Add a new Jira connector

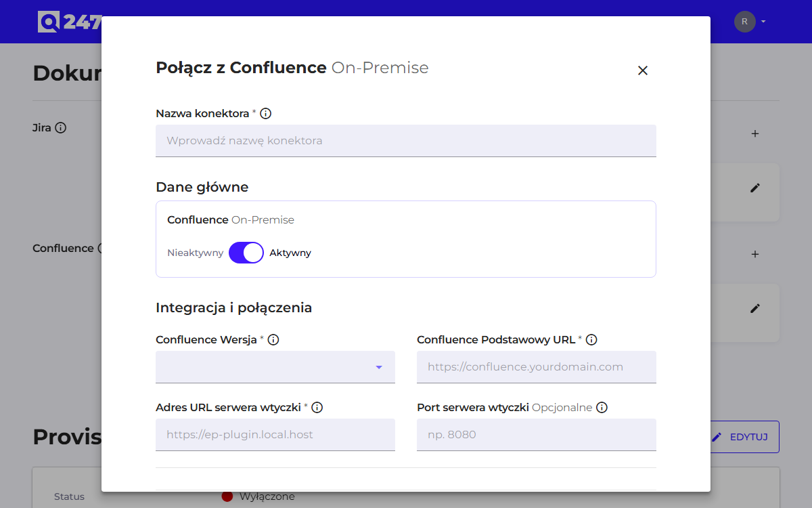point(755,134)
